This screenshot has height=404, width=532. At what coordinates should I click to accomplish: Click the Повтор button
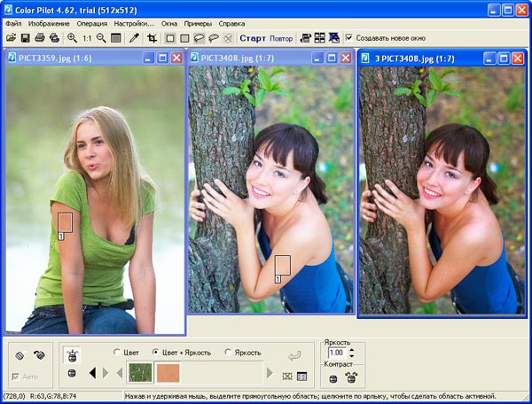click(x=281, y=39)
